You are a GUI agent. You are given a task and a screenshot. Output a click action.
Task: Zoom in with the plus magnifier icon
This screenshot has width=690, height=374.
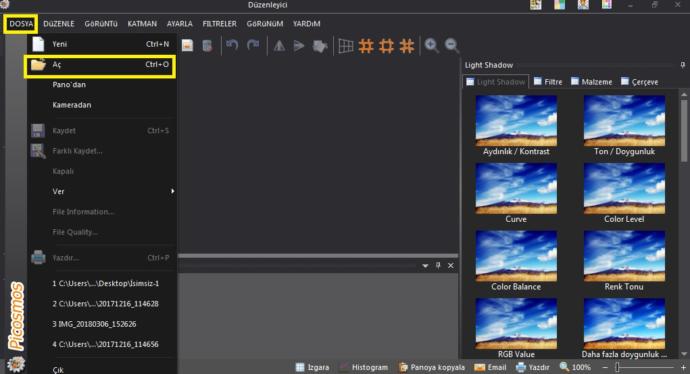click(x=432, y=45)
